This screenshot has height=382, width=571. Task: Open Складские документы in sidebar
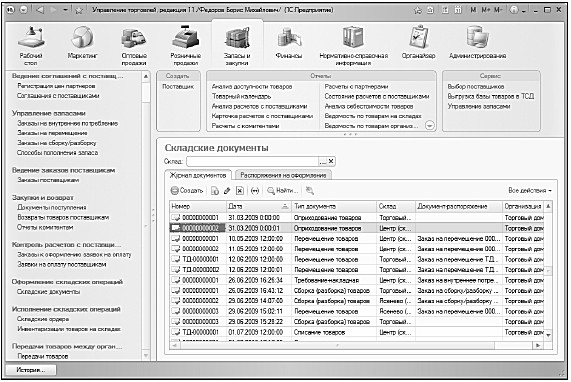[x=48, y=292]
